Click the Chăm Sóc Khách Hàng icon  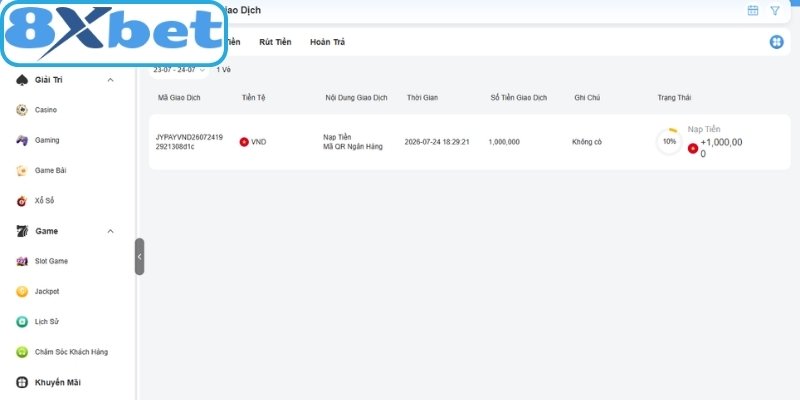click(x=21, y=352)
